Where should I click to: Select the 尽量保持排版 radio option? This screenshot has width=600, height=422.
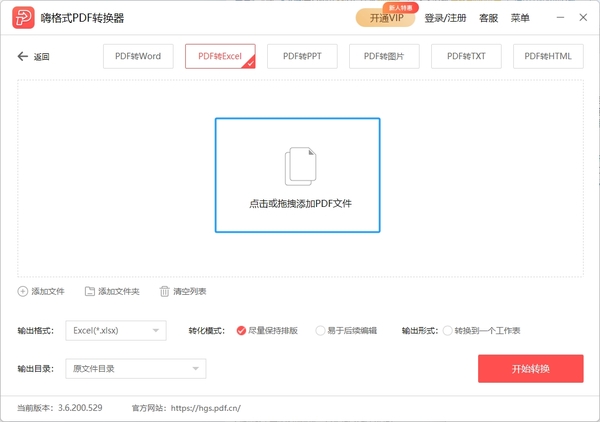tap(242, 330)
